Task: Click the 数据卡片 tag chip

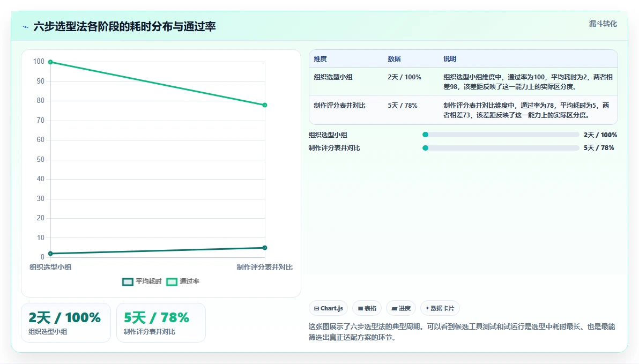Action: 440,308
